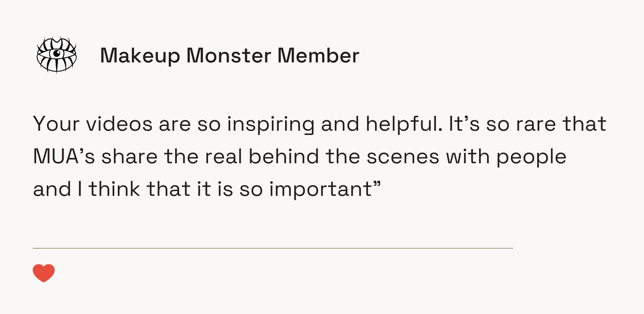Click the line beginning with and I think
This screenshot has width=644, height=314.
click(207, 190)
